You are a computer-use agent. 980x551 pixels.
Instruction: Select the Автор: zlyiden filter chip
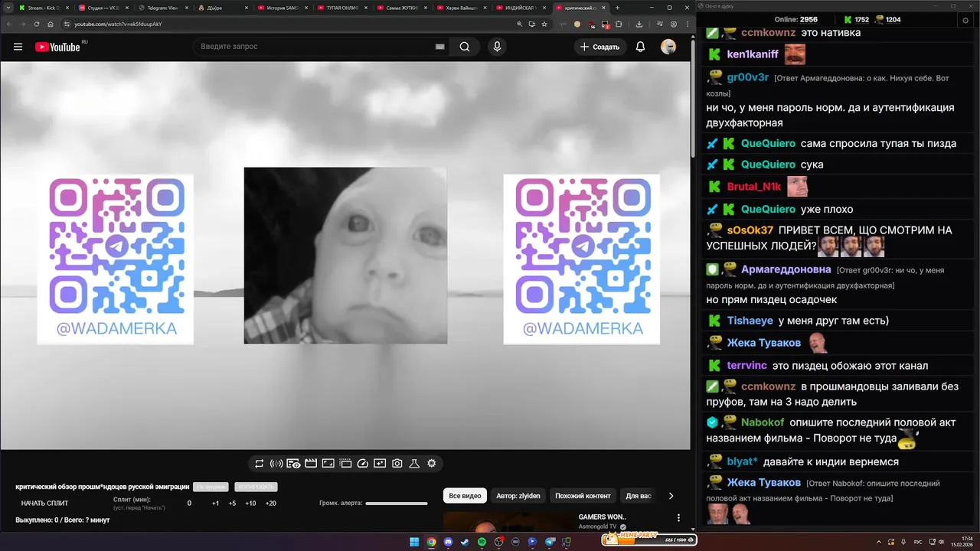(518, 496)
